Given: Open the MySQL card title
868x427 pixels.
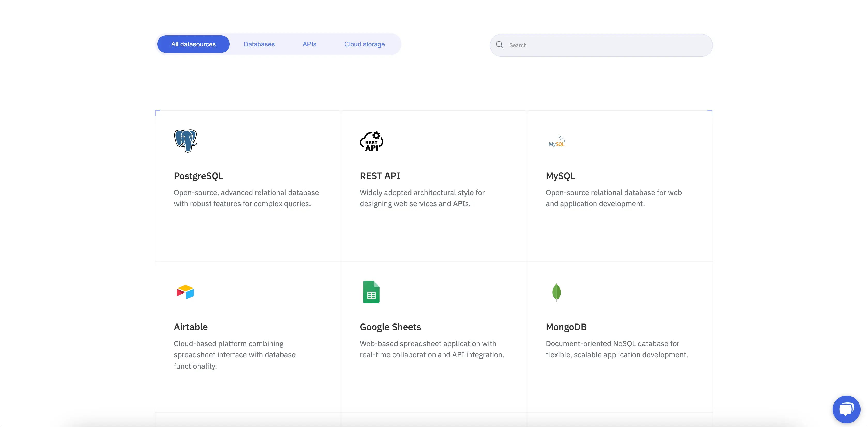Looking at the screenshot, I should point(560,176).
